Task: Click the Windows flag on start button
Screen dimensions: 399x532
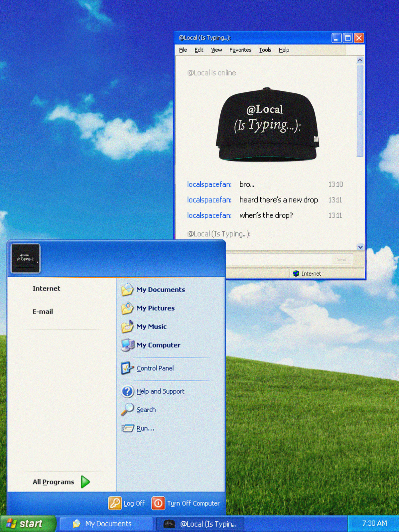Action: [x=11, y=523]
